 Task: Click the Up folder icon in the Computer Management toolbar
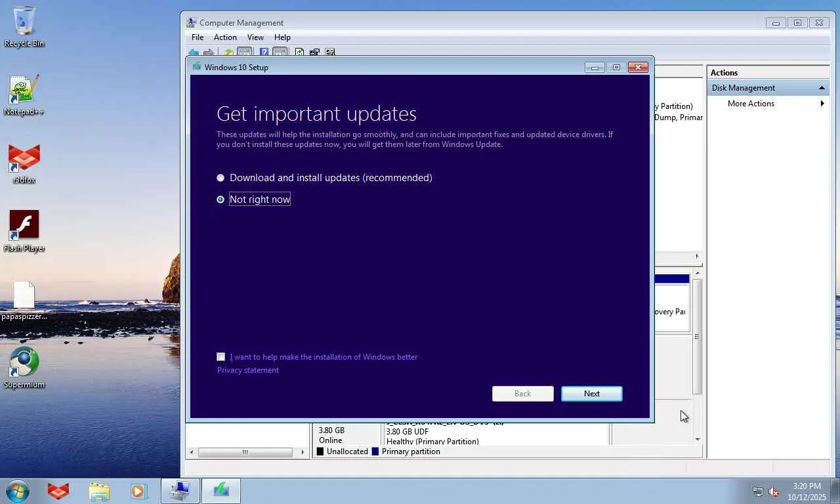[228, 52]
